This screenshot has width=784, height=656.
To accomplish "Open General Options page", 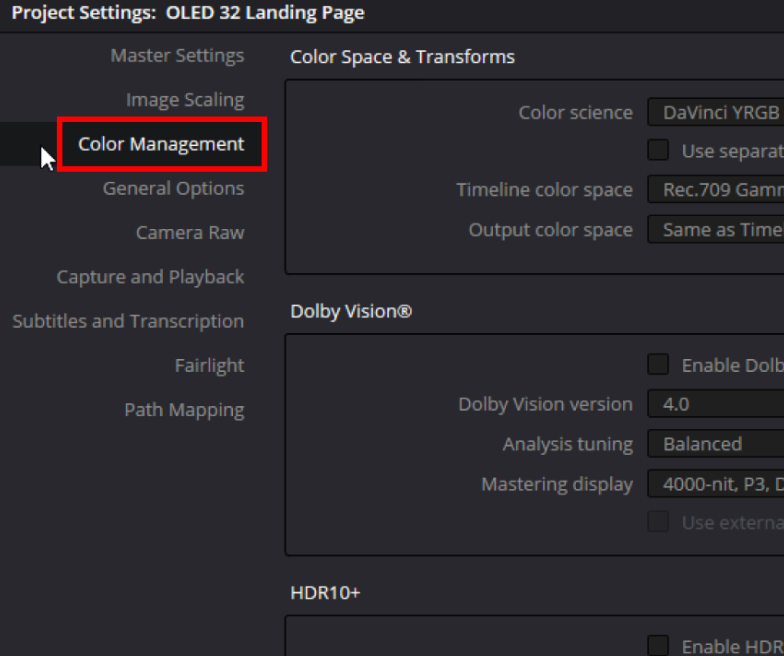I will click(x=173, y=188).
